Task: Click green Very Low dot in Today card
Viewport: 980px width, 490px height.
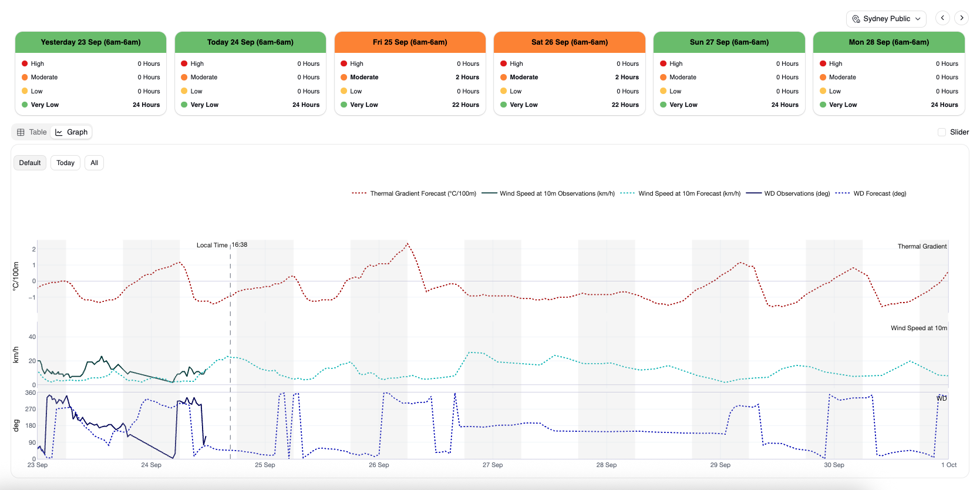Action: pyautogui.click(x=184, y=105)
